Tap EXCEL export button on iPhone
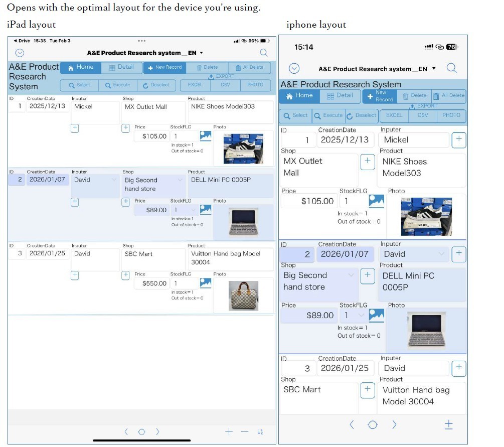 pos(394,115)
